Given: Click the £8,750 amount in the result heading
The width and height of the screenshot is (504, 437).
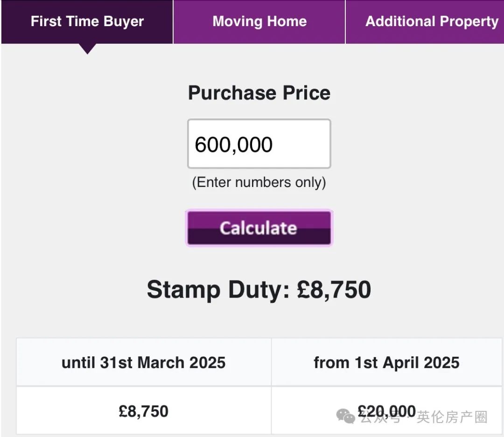Looking at the screenshot, I should [334, 290].
